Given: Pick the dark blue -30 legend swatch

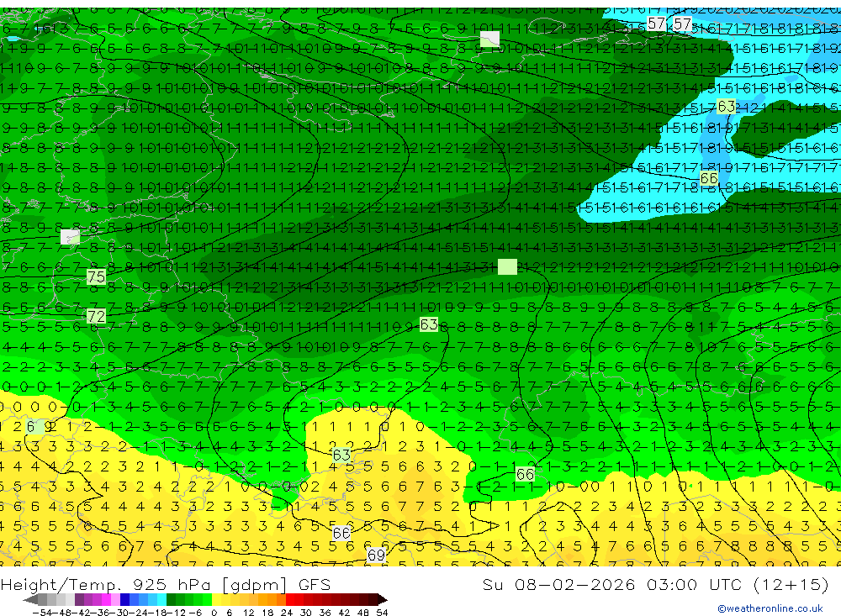Looking at the screenshot, I should coord(124,599).
